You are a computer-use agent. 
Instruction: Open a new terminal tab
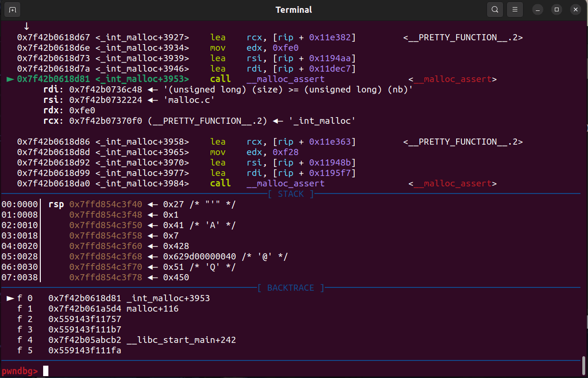click(12, 9)
